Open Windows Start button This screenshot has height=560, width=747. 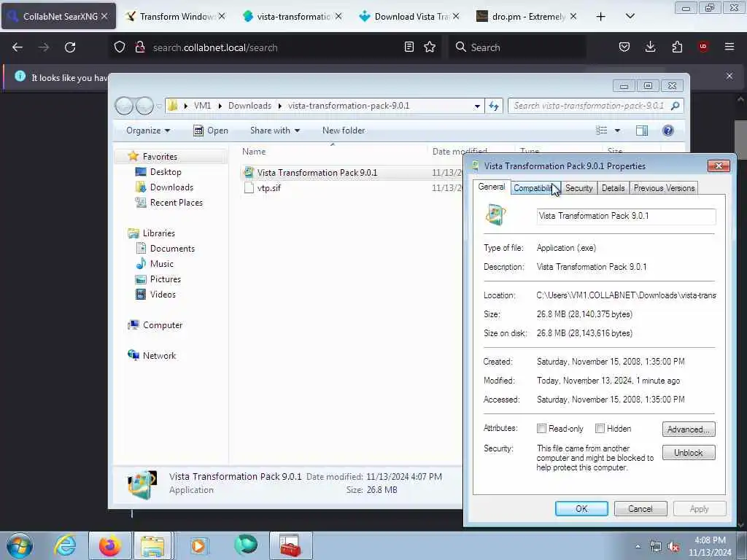coord(20,545)
